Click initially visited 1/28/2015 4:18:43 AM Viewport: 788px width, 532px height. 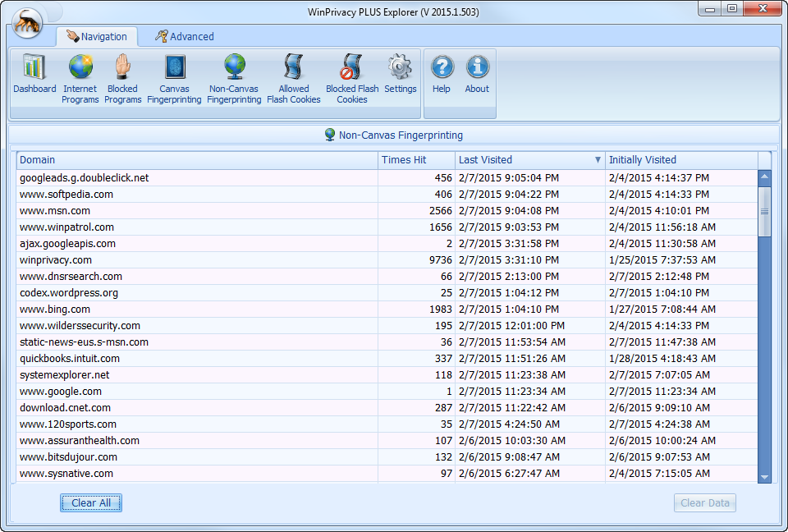[x=662, y=359]
